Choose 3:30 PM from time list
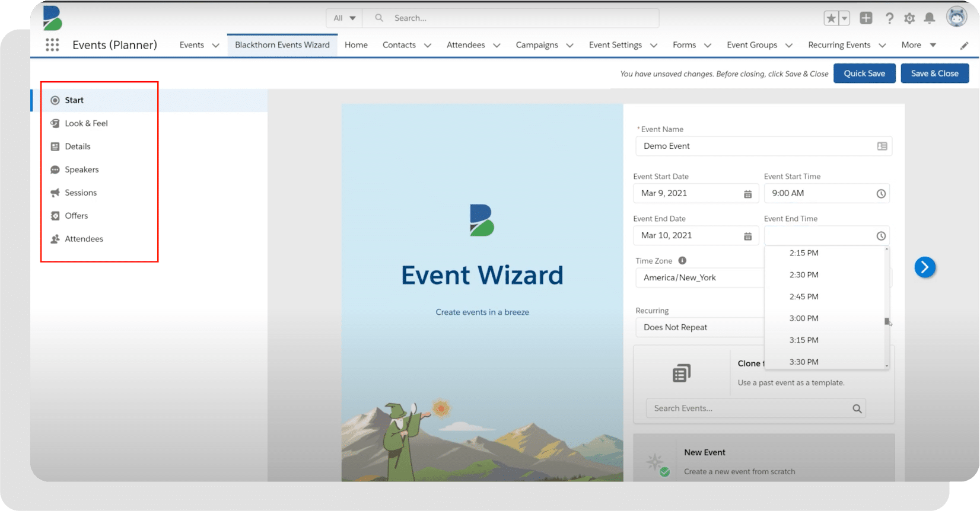Image resolution: width=980 pixels, height=511 pixels. pyautogui.click(x=804, y=362)
